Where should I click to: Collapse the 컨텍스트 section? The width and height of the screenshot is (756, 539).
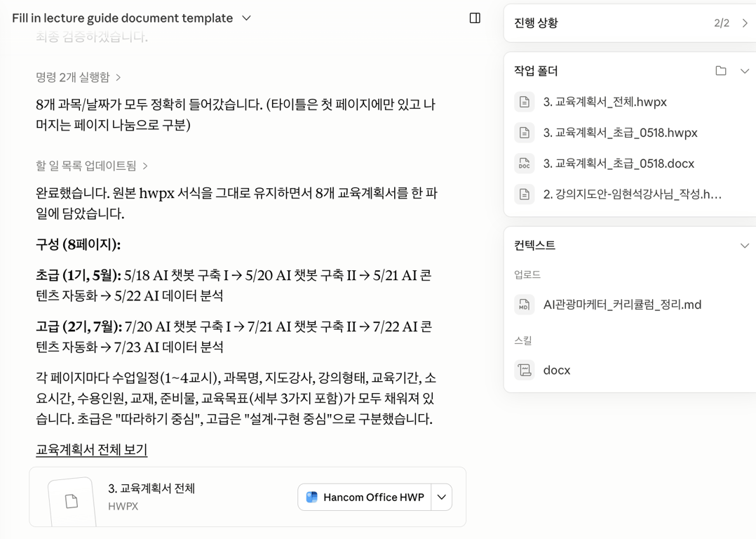click(745, 246)
